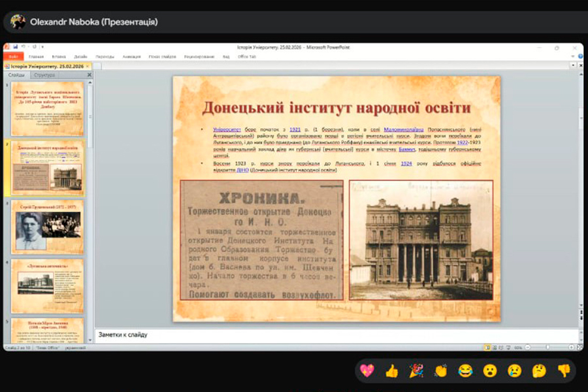React with thumbs down emoji
The width and height of the screenshot is (588, 392).
pyautogui.click(x=564, y=371)
